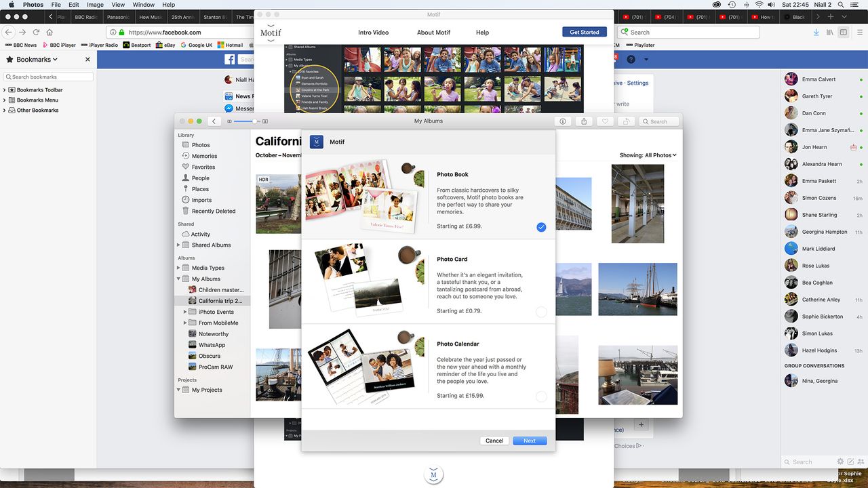Open Intro Video link in Motif window

click(374, 33)
